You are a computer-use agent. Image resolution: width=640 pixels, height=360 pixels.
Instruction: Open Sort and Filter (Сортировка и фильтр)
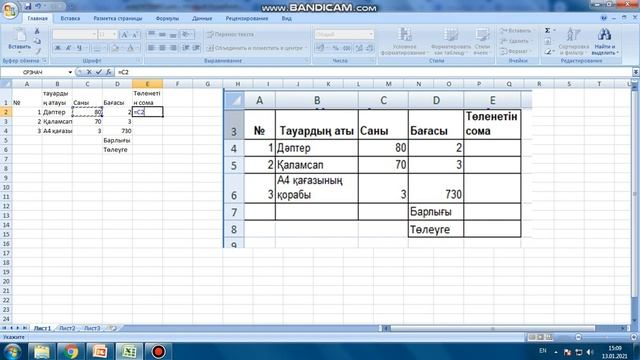573,41
